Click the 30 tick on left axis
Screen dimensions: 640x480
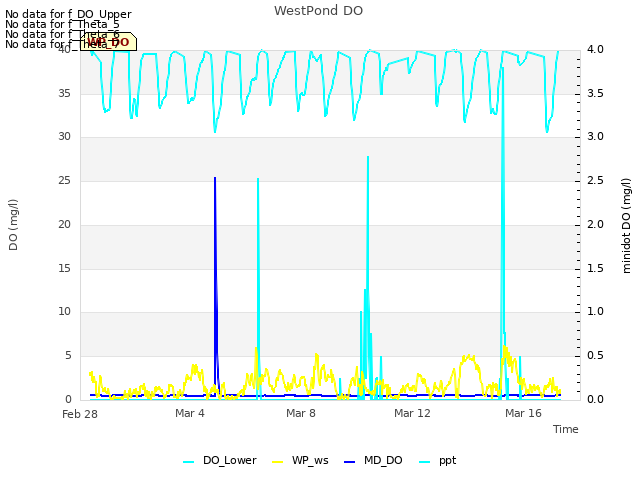(64, 136)
